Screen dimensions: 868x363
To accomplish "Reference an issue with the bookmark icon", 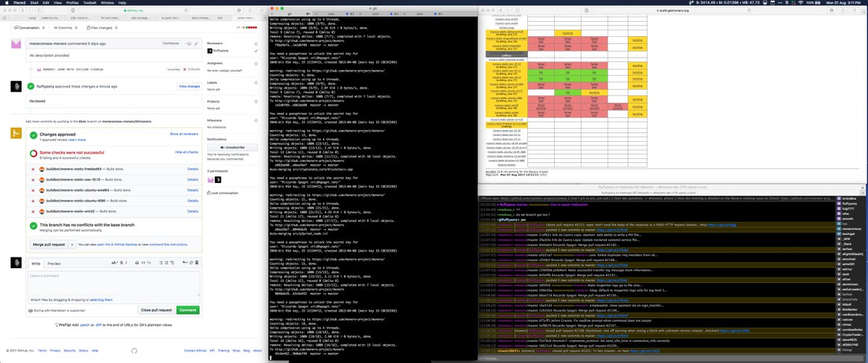I will click(x=197, y=262).
